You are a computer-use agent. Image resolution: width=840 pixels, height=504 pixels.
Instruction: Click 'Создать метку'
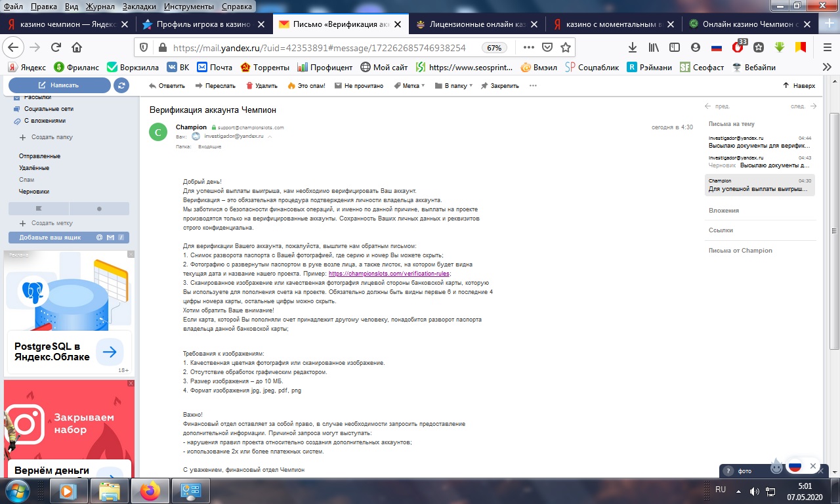pyautogui.click(x=52, y=223)
